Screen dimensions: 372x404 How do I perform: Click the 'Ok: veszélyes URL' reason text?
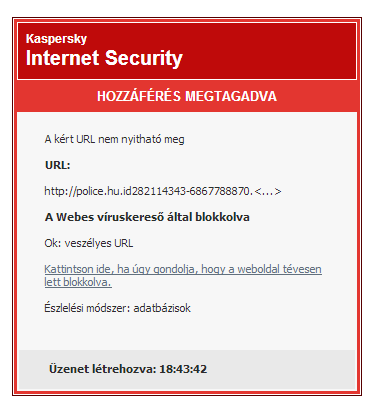[89, 243]
